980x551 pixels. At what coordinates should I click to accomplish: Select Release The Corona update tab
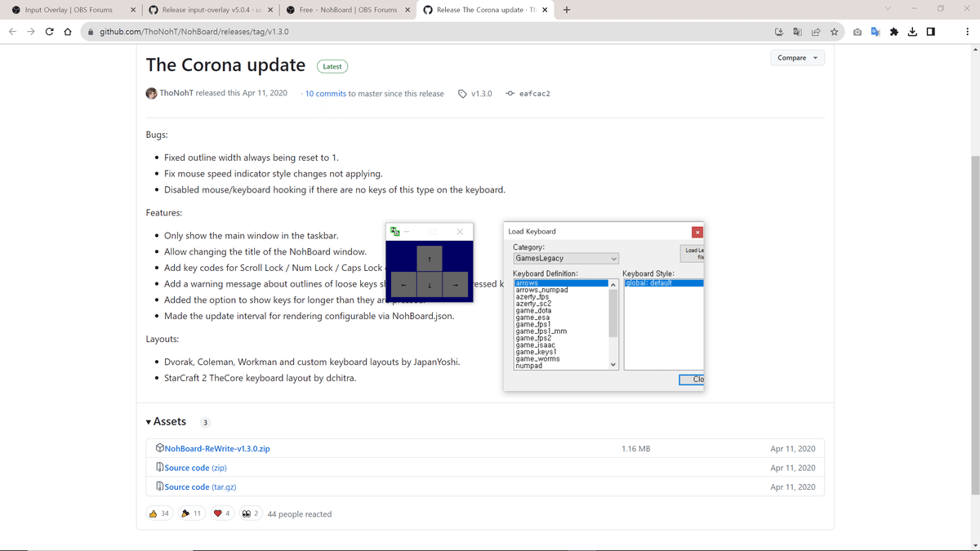click(484, 10)
